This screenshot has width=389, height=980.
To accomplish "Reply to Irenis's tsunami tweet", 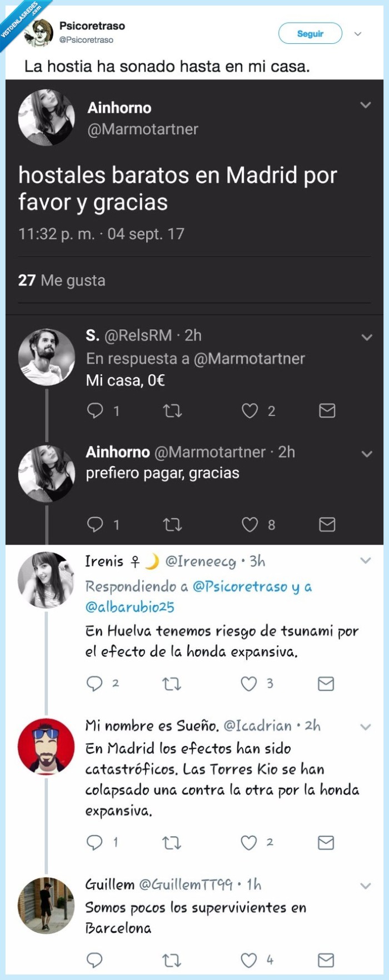I will coord(94,684).
